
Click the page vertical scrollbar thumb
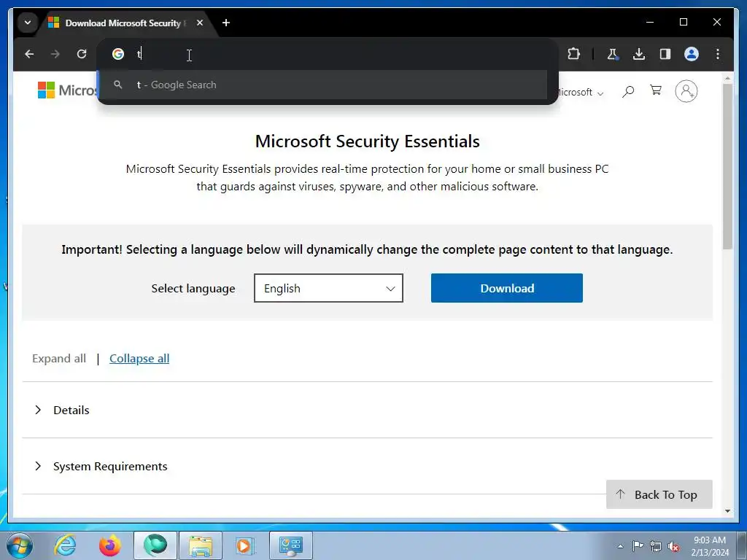[727, 167]
